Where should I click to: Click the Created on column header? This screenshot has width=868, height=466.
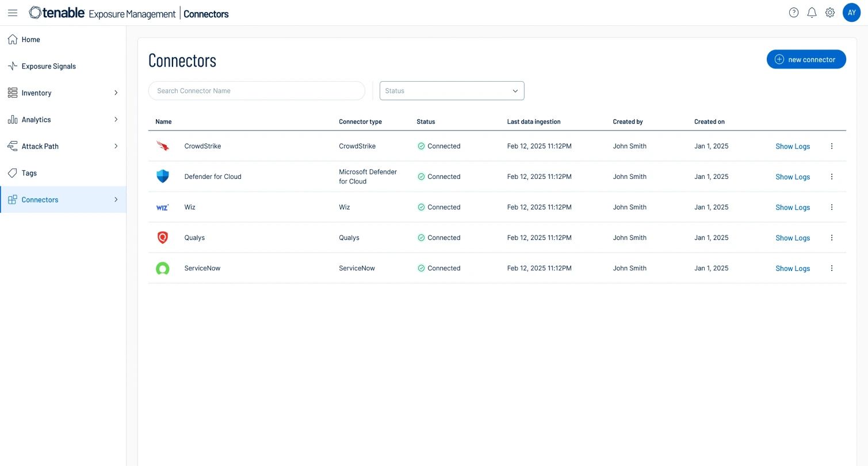click(x=709, y=122)
